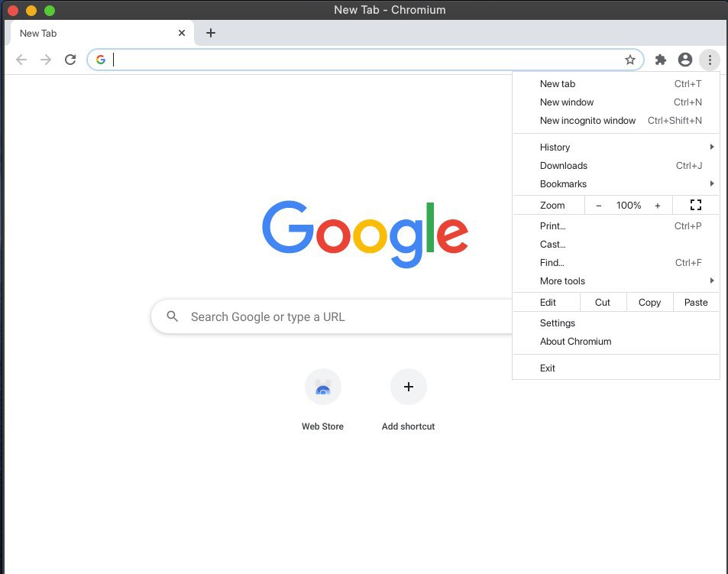Toggle fullscreen mode icon in Zoom row

[695, 205]
